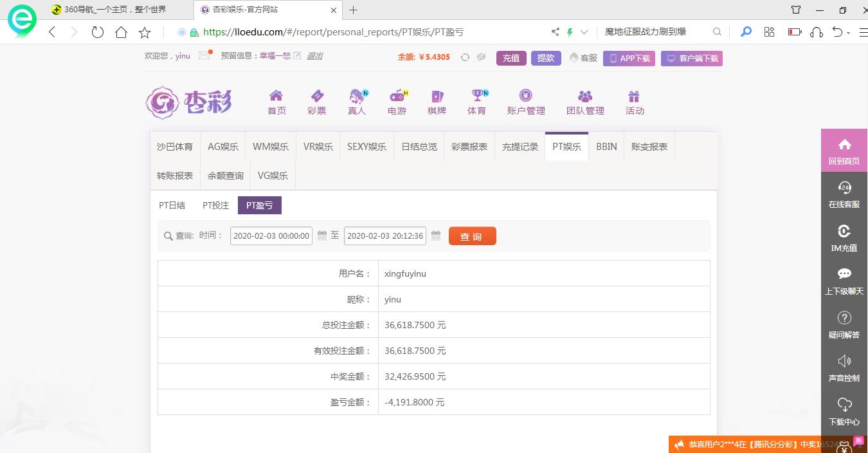868x453 pixels.
Task: Select the PT投注 sub-tab
Action: [x=215, y=205]
